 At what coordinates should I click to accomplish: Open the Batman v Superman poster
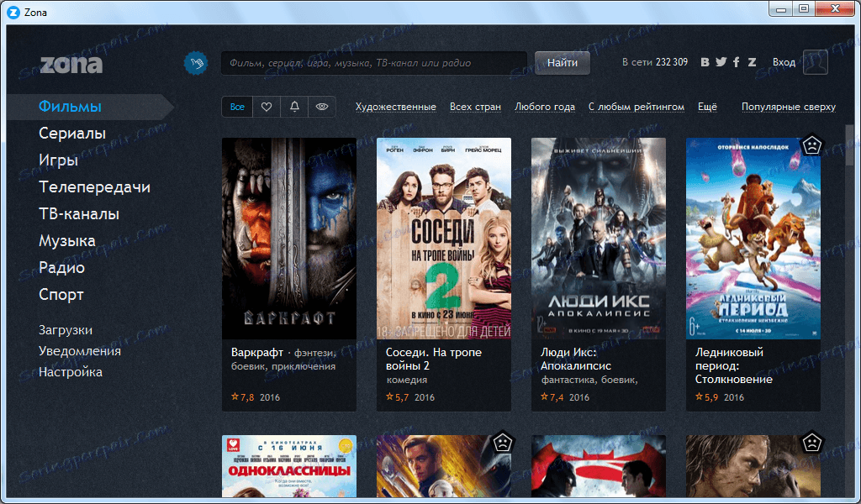599,466
